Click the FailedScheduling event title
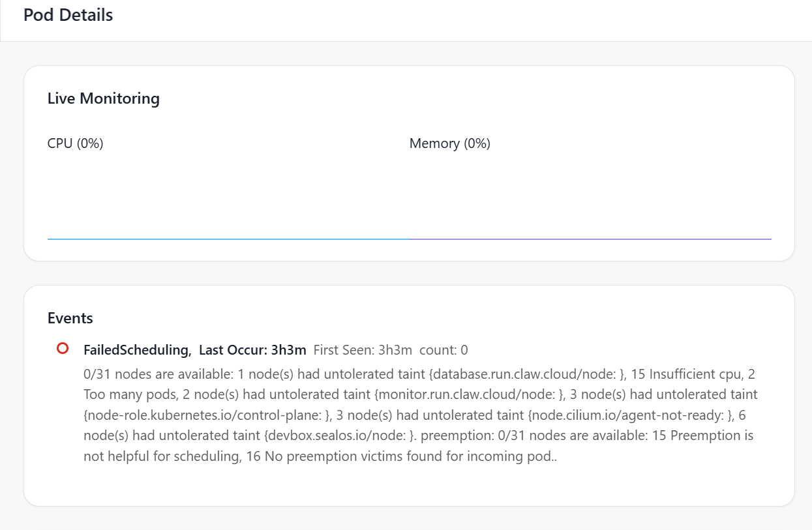Screen dimensions: 812x530 pyautogui.click(x=136, y=350)
